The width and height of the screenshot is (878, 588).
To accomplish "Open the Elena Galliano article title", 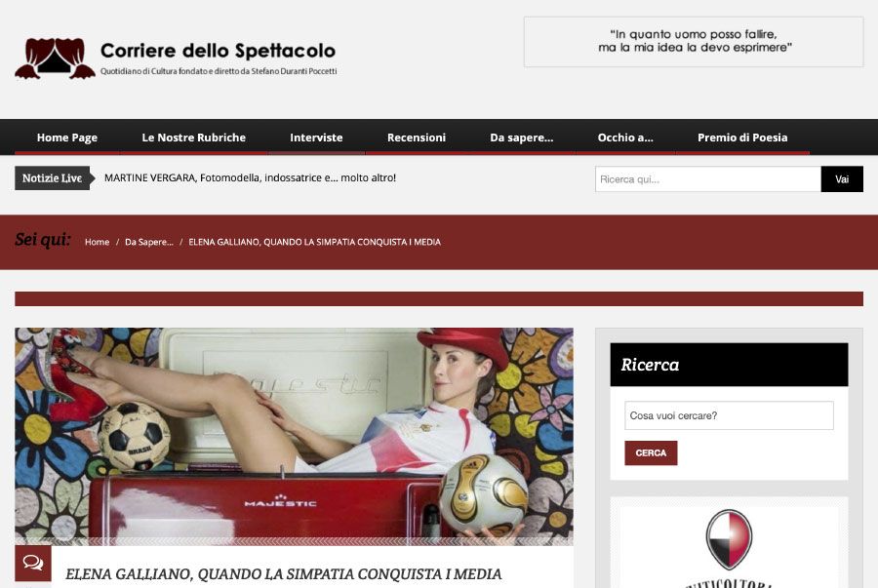I will 283,574.
